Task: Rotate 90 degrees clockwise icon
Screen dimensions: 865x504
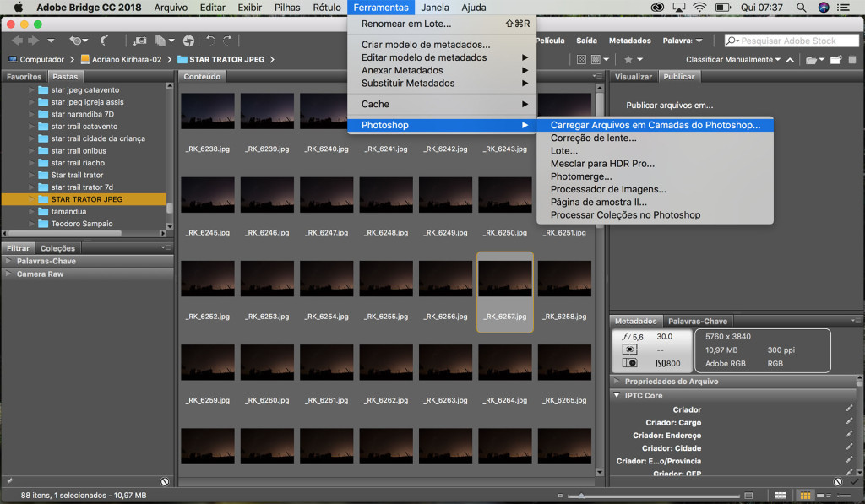Action: [227, 41]
